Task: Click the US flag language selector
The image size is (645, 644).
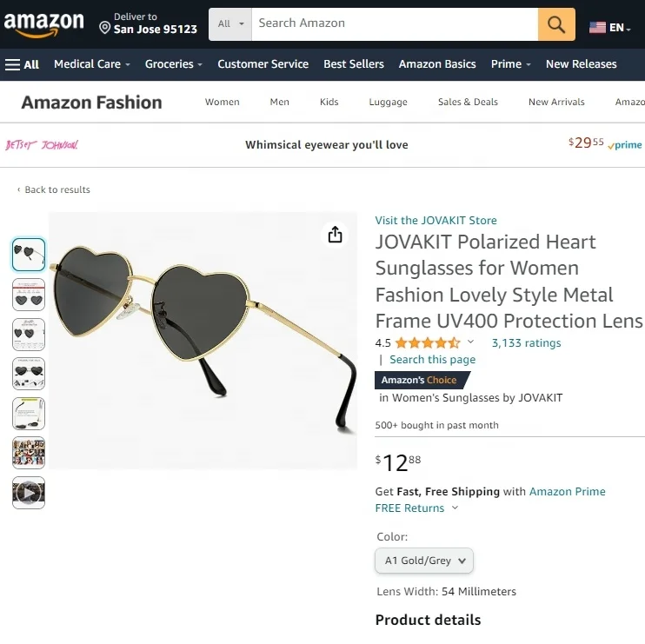Action: 608,28
